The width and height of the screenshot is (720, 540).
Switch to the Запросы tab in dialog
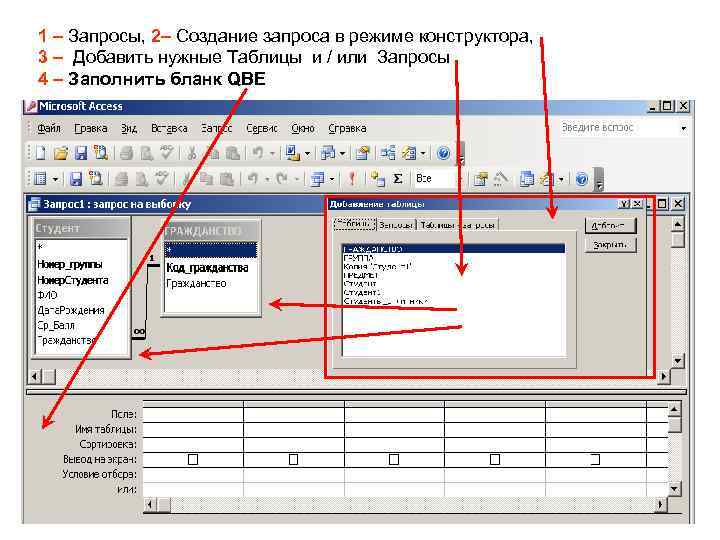396,225
